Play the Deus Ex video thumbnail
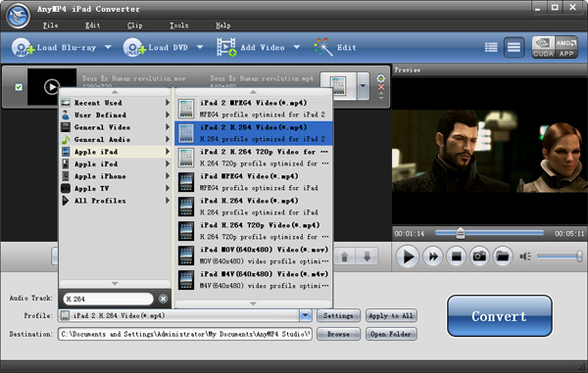The width and height of the screenshot is (588, 373). pos(52,86)
